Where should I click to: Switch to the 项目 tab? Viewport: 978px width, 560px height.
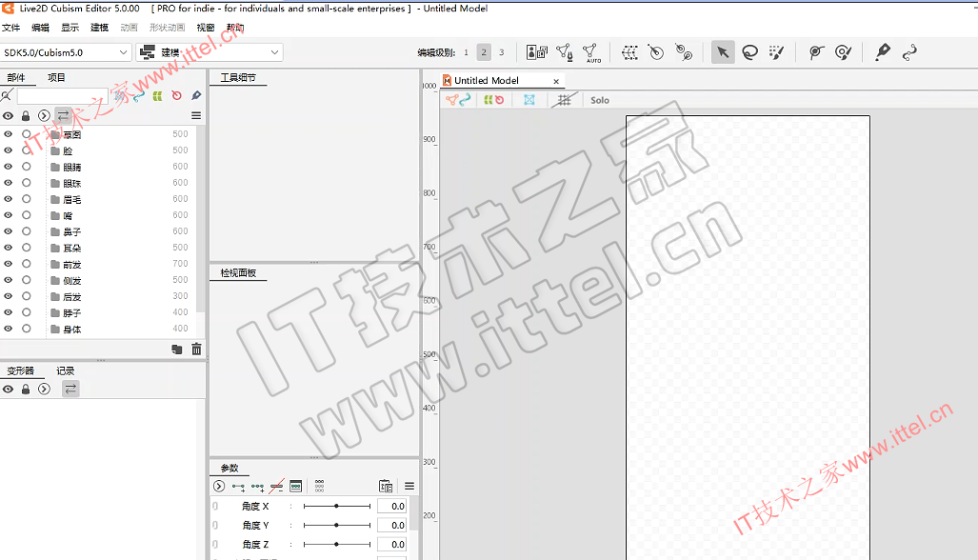(x=56, y=78)
